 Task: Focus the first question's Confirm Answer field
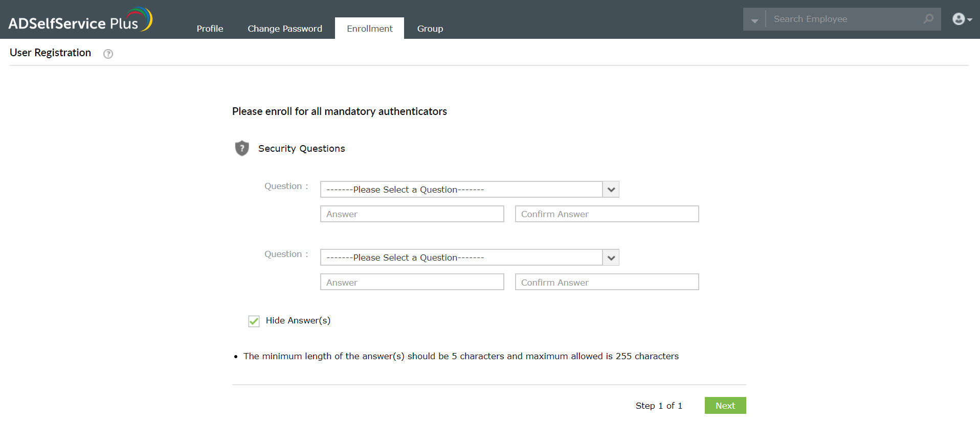[607, 214]
